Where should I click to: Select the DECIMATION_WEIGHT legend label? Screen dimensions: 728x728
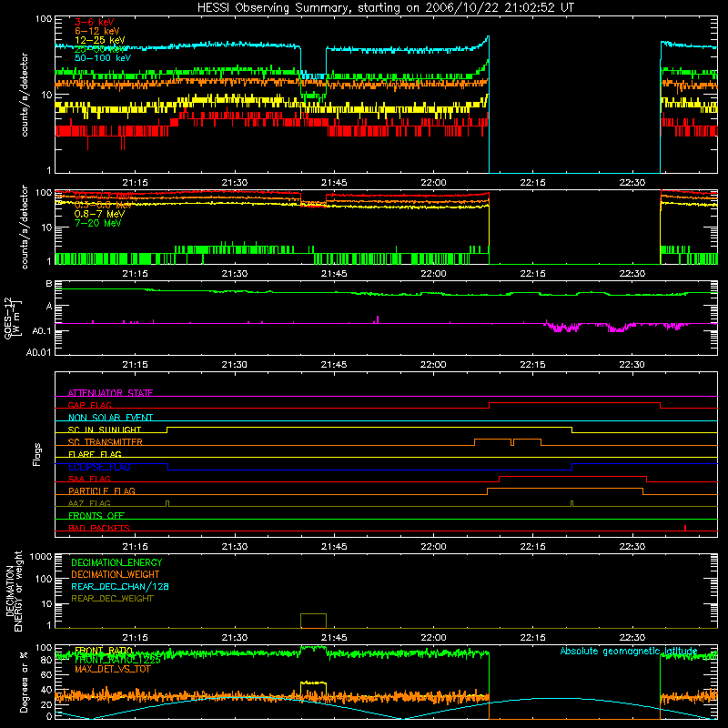pyautogui.click(x=116, y=575)
